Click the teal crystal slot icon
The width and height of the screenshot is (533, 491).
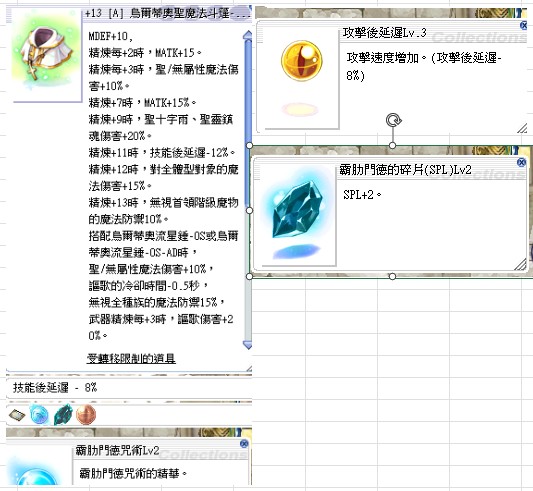click(63, 414)
